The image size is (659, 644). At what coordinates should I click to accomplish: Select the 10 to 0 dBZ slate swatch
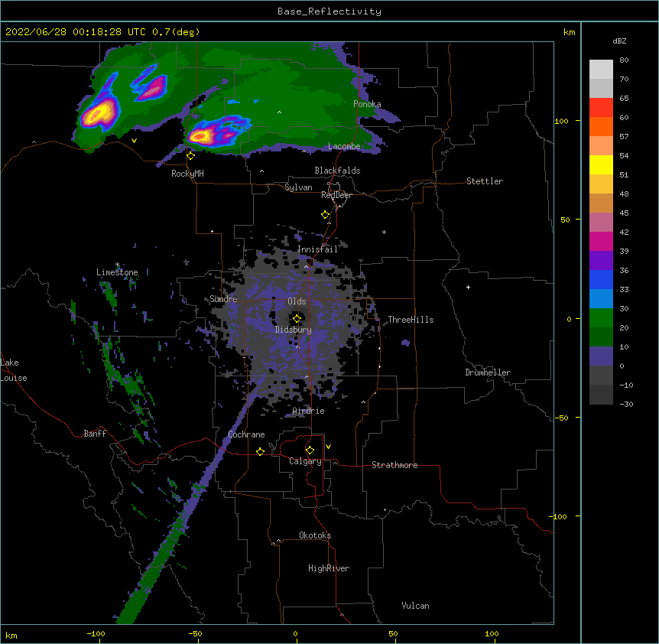click(601, 356)
